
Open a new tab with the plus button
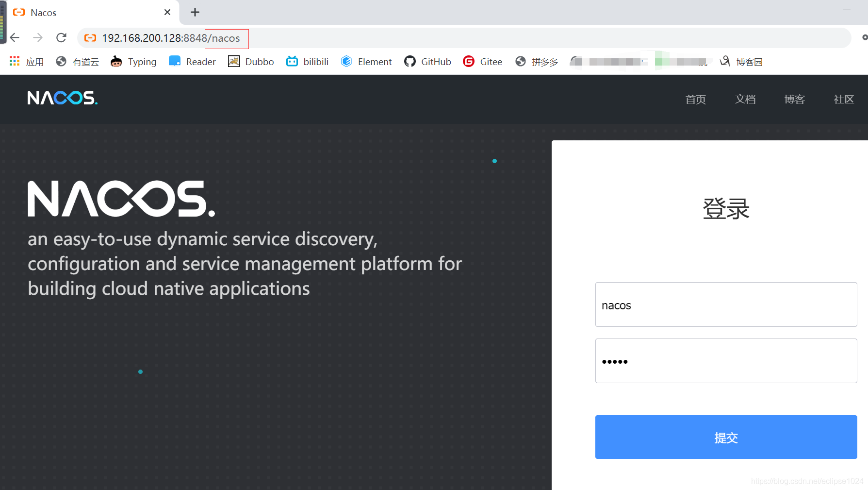coord(195,12)
